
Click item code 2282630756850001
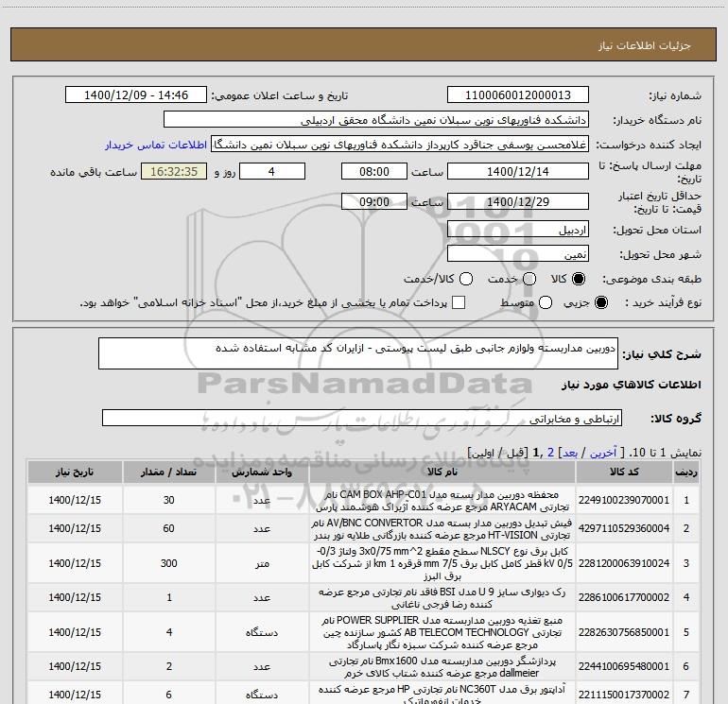(x=624, y=632)
